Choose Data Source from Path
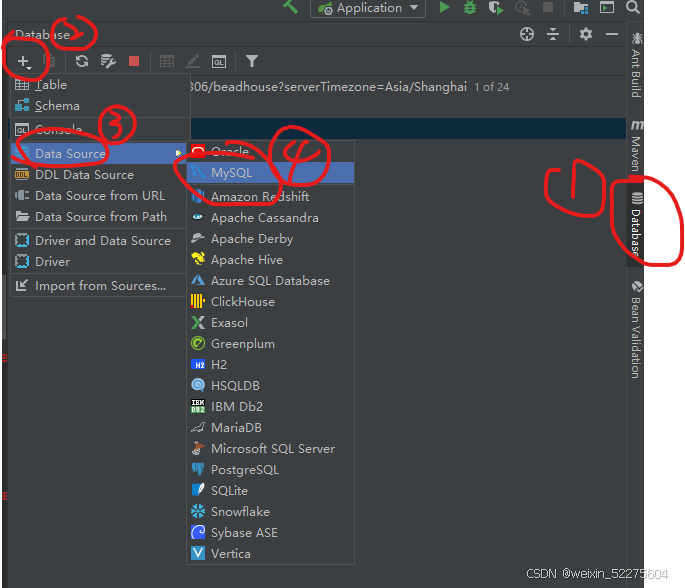The image size is (685, 588). [x=99, y=217]
